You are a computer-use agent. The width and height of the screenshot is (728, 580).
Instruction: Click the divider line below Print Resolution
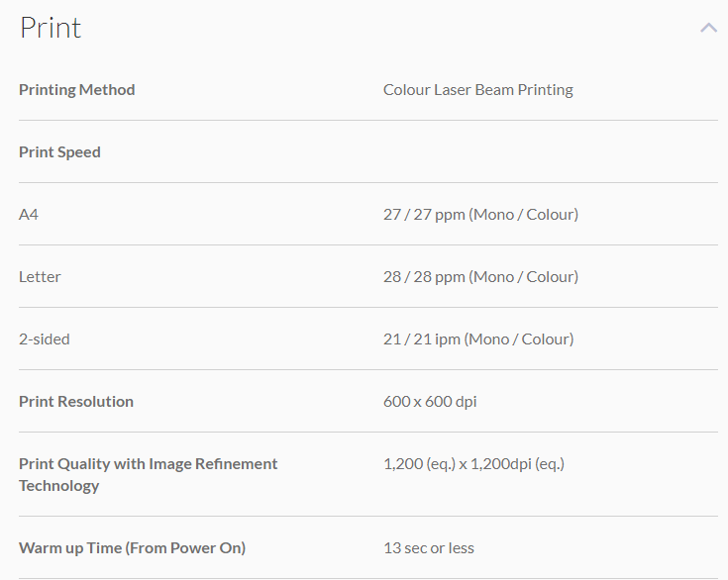368,433
